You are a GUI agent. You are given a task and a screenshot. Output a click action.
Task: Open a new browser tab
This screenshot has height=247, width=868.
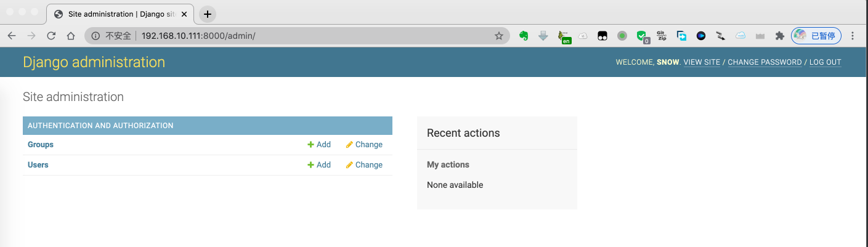tap(208, 14)
